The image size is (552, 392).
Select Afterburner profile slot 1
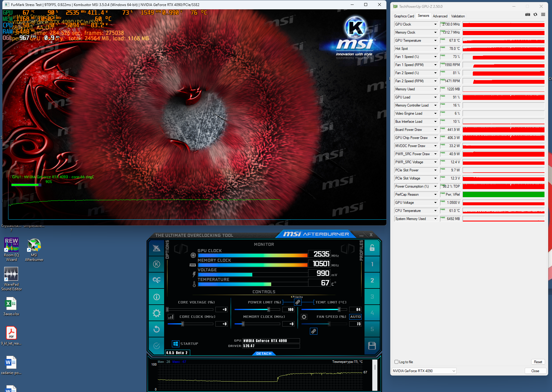372,264
